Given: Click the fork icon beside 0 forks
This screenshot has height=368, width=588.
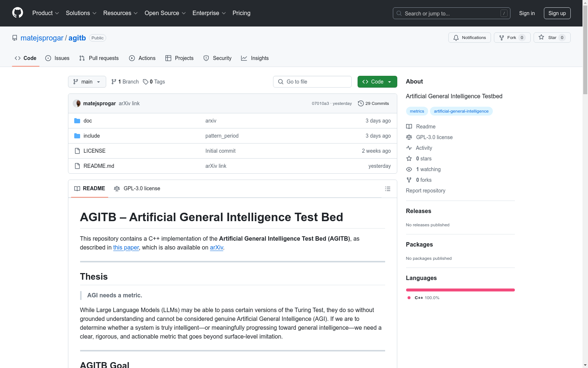Looking at the screenshot, I should tap(409, 180).
